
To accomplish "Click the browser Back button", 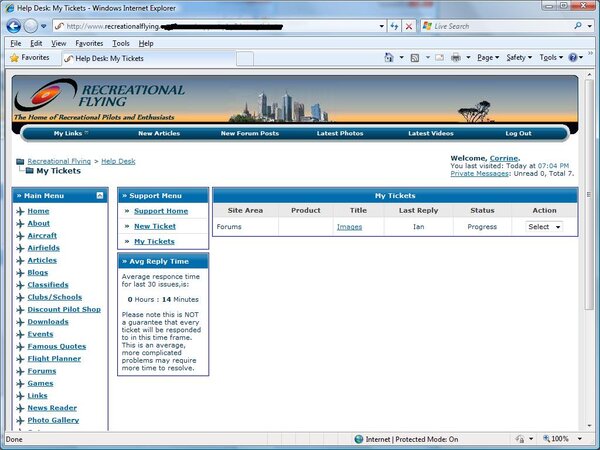I will click(x=14, y=26).
